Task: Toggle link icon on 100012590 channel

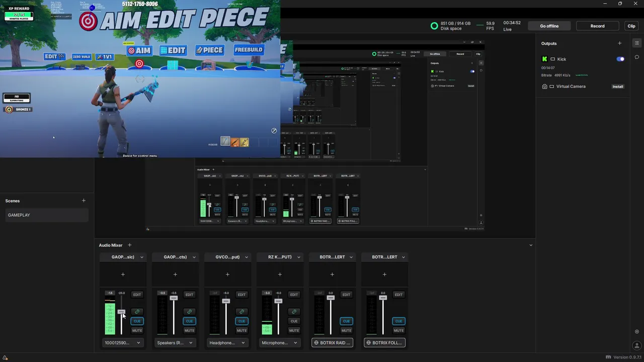Action: coord(137,312)
